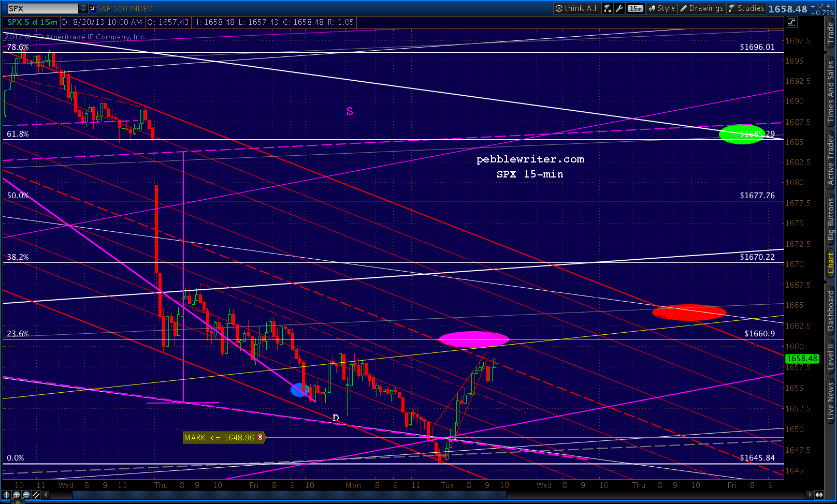The image size is (837, 504).
Task: Click the scroll right arrow on time axis
Action: 811,495
